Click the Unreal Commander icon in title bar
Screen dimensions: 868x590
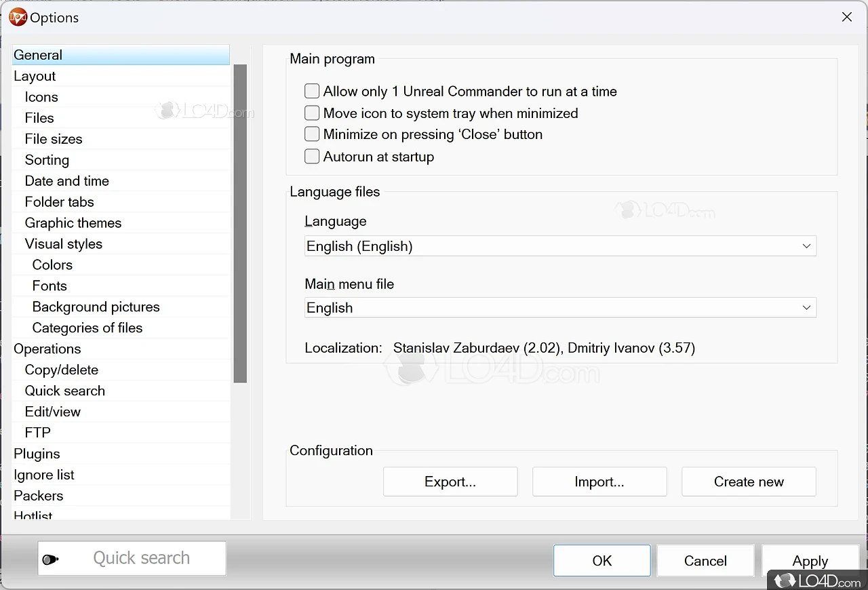coord(18,17)
